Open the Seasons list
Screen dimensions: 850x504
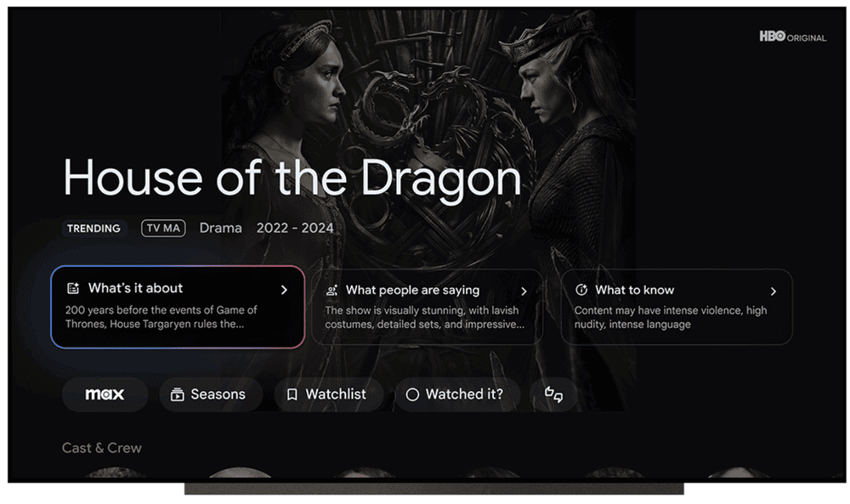point(211,394)
